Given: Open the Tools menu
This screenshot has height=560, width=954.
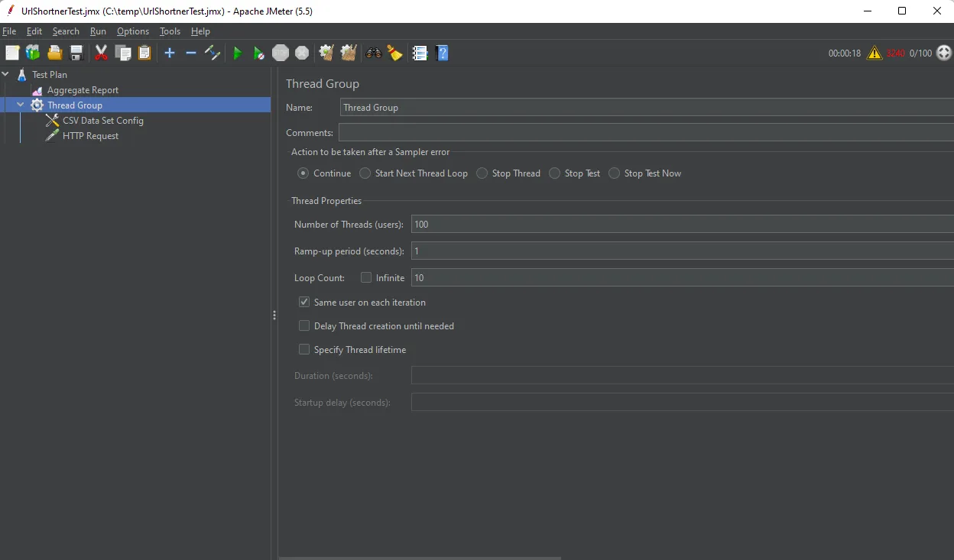Looking at the screenshot, I should pyautogui.click(x=170, y=31).
